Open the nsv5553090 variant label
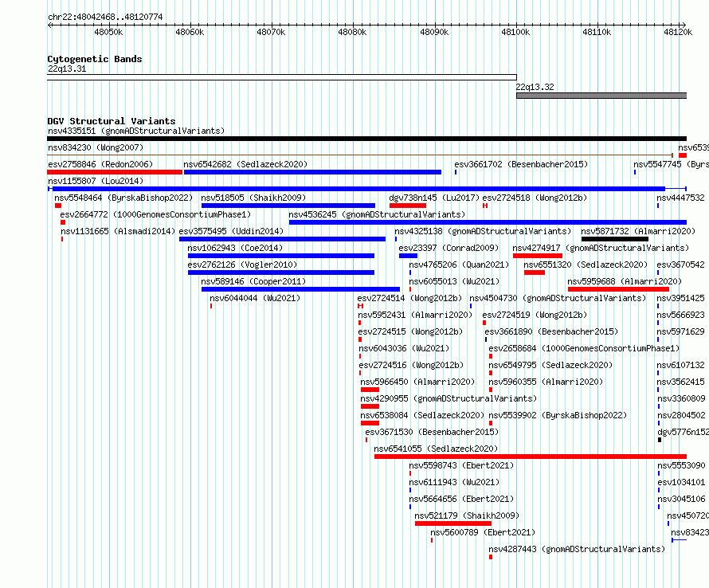Screen dimensions: 709x588 tap(681, 466)
